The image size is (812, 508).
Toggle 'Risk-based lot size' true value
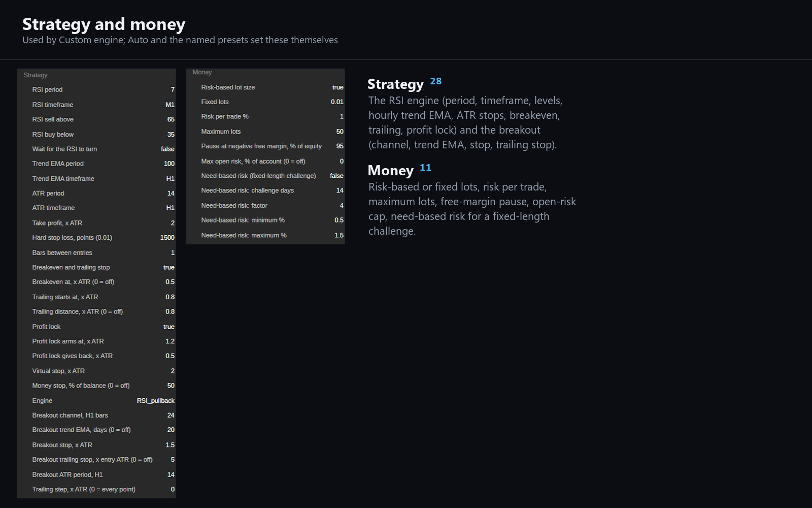point(337,87)
